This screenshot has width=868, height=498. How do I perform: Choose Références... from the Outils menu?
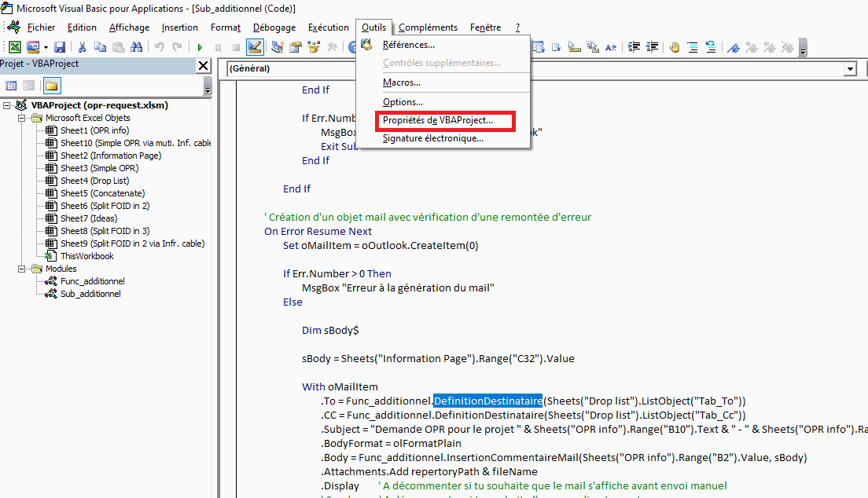tap(408, 45)
